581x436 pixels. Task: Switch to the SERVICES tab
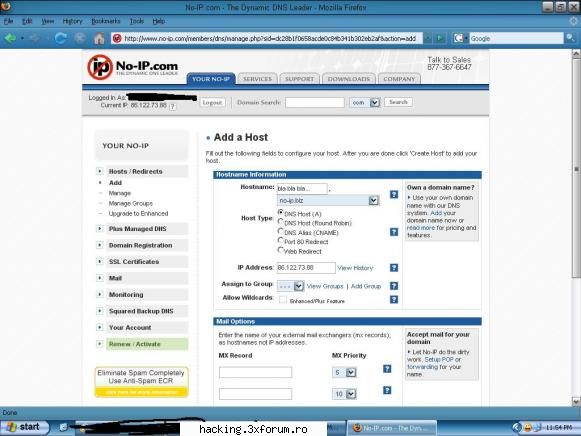[257, 79]
